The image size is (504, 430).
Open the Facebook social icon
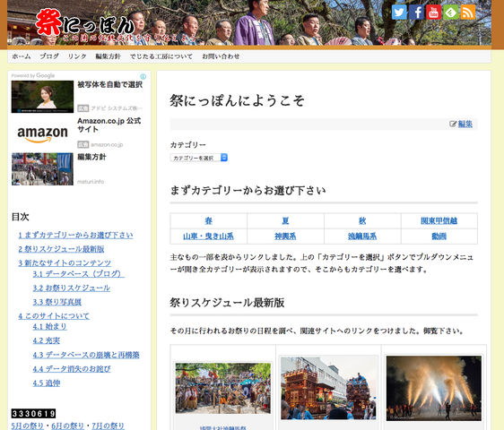417,13
